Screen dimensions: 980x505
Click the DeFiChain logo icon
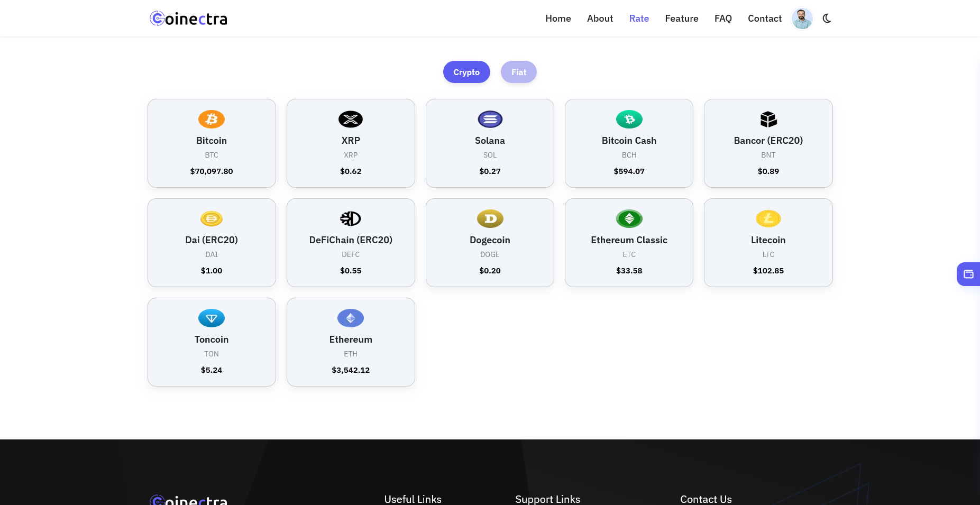pyautogui.click(x=351, y=218)
